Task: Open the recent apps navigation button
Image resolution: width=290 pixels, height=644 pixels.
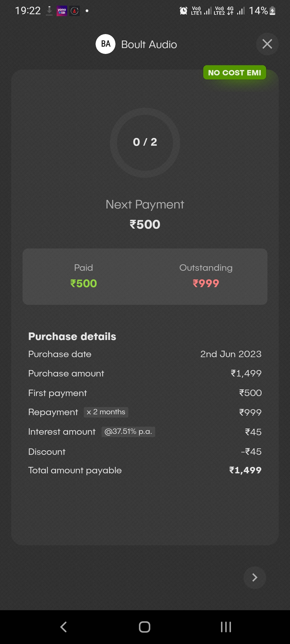Action: click(x=226, y=627)
